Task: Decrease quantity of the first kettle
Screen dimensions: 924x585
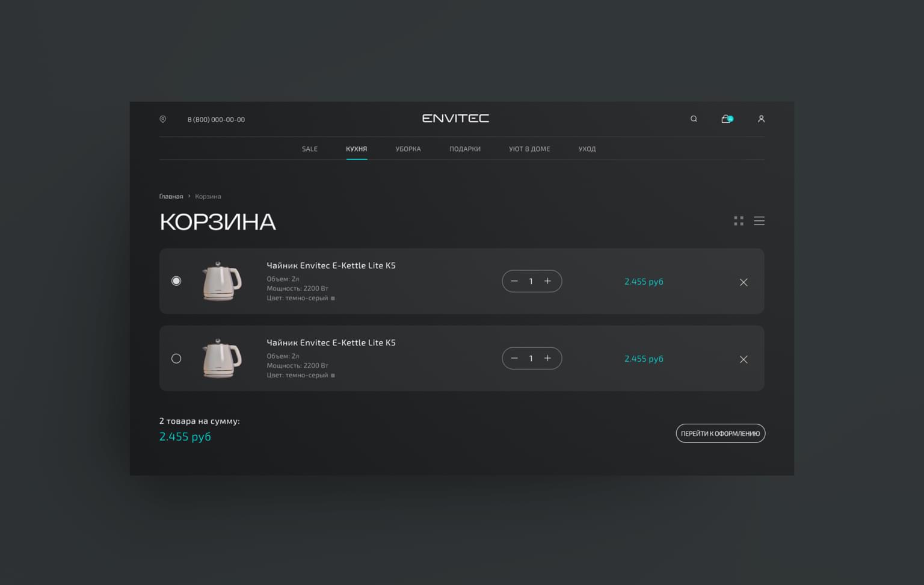Action: click(514, 281)
